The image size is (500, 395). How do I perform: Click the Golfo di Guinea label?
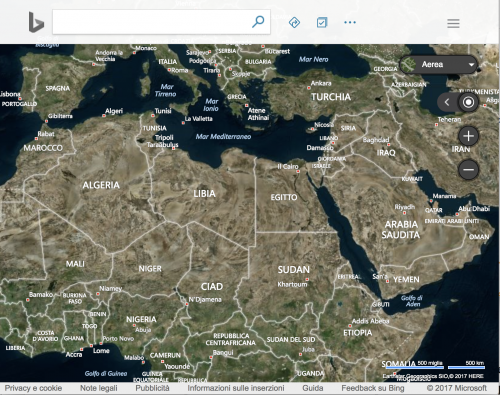(x=106, y=373)
